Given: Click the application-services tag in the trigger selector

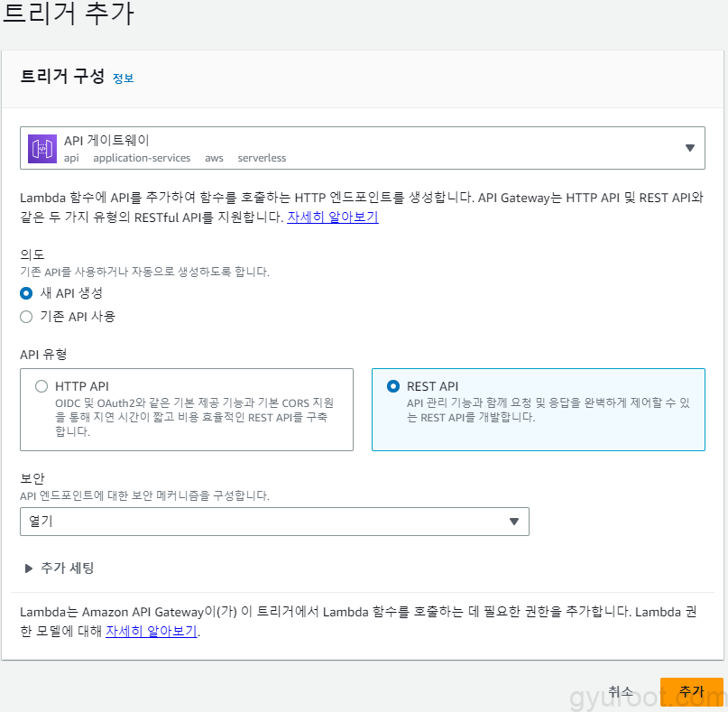Looking at the screenshot, I should (x=142, y=158).
